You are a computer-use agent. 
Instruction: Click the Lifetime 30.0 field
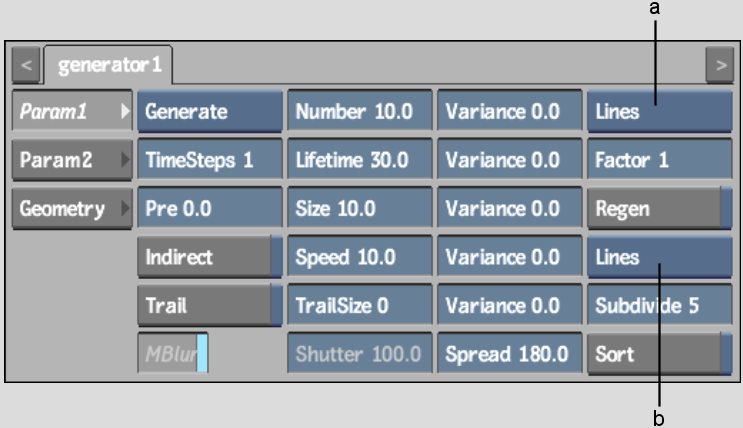coord(360,160)
